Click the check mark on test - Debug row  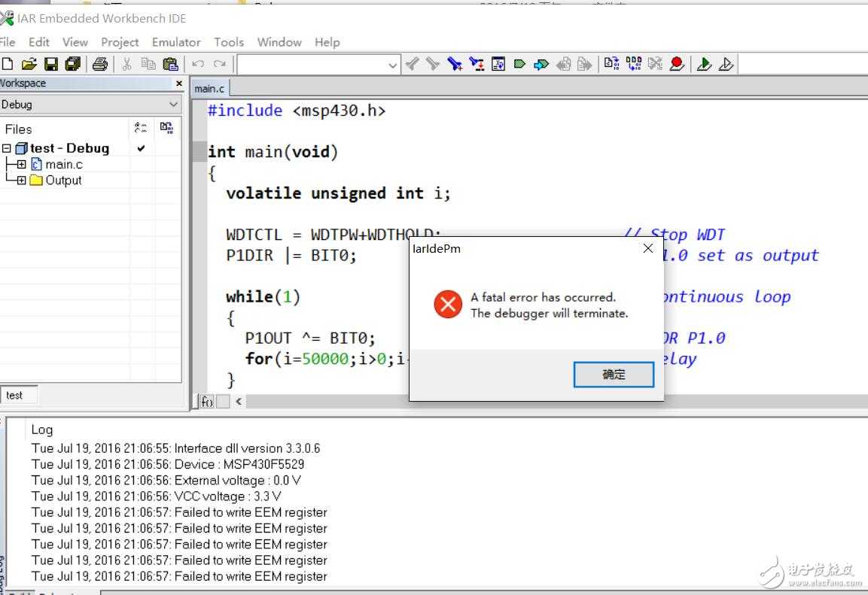pos(142,148)
